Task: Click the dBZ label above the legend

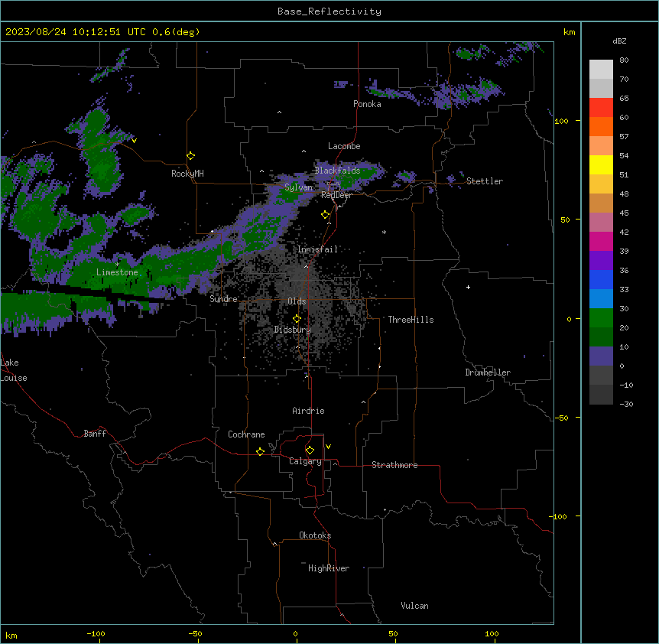Action: (619, 41)
